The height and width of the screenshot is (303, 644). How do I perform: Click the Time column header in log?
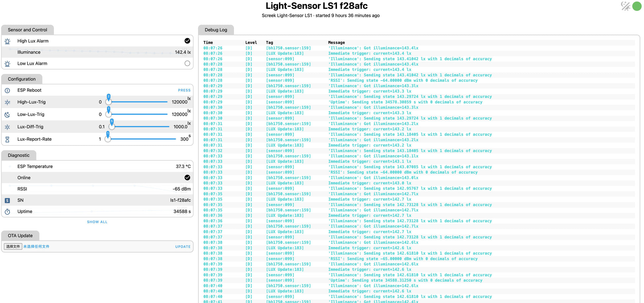coord(208,43)
